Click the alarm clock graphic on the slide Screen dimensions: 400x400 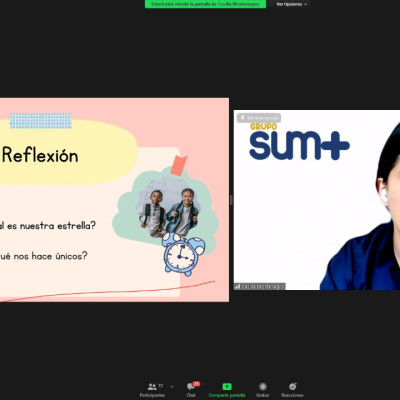coord(183,254)
